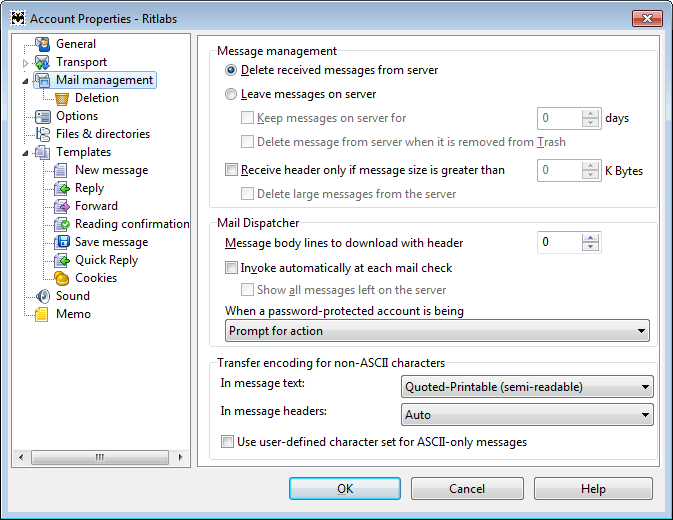The height and width of the screenshot is (520, 673).
Task: Collapse the Templates tree node
Action: coord(25,153)
